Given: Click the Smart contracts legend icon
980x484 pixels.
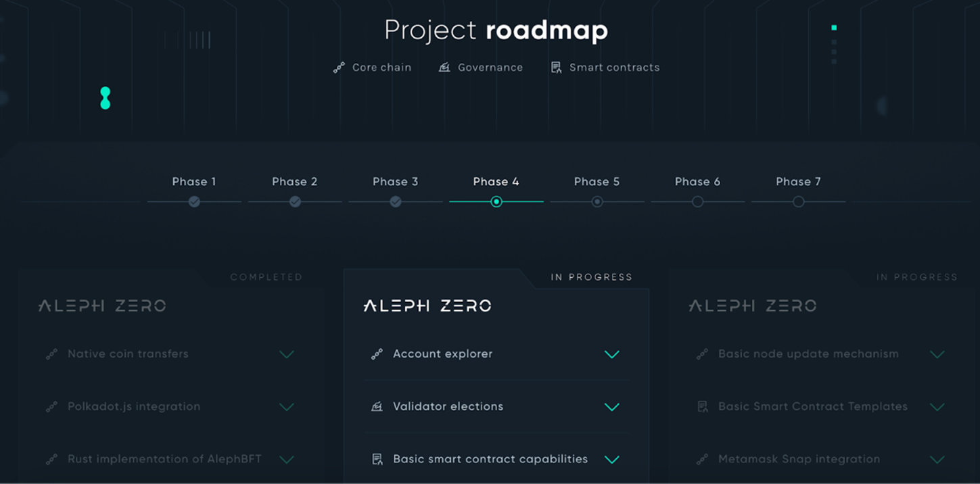Looking at the screenshot, I should click(x=556, y=68).
